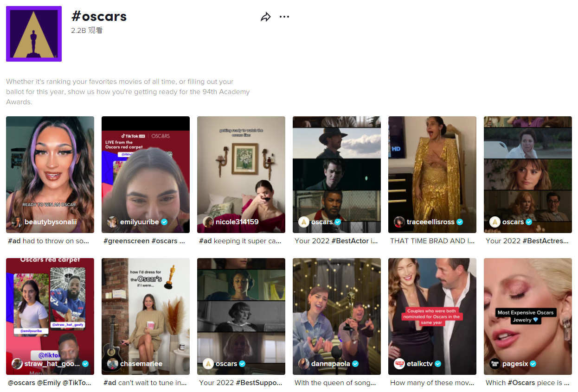This screenshot has width=578, height=392.
Task: Click caption '#ad can't wait to tune in...'
Action: tap(145, 383)
